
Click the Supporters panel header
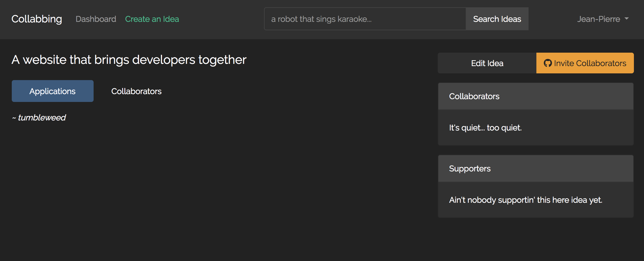(536, 169)
